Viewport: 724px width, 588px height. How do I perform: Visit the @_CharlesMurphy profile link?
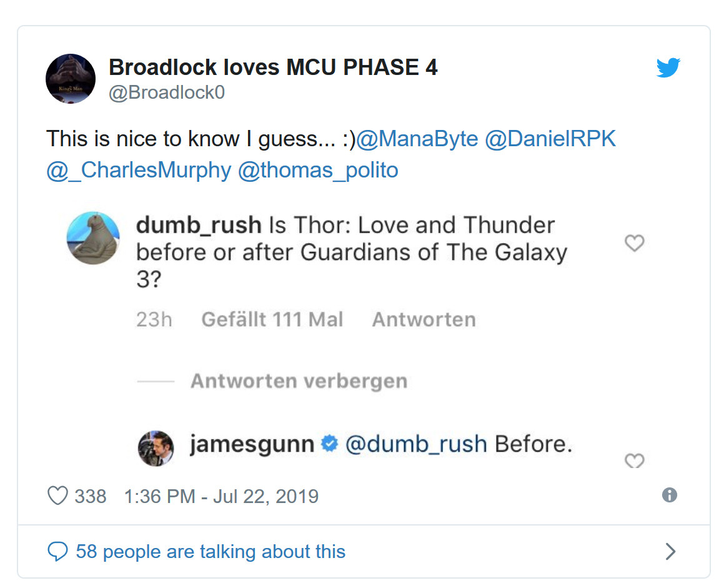tap(139, 170)
